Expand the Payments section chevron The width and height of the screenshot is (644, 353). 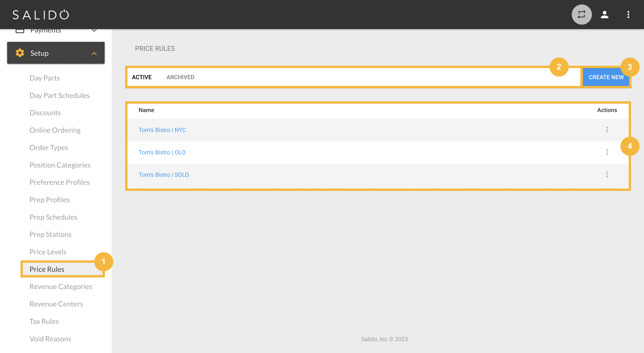click(94, 30)
